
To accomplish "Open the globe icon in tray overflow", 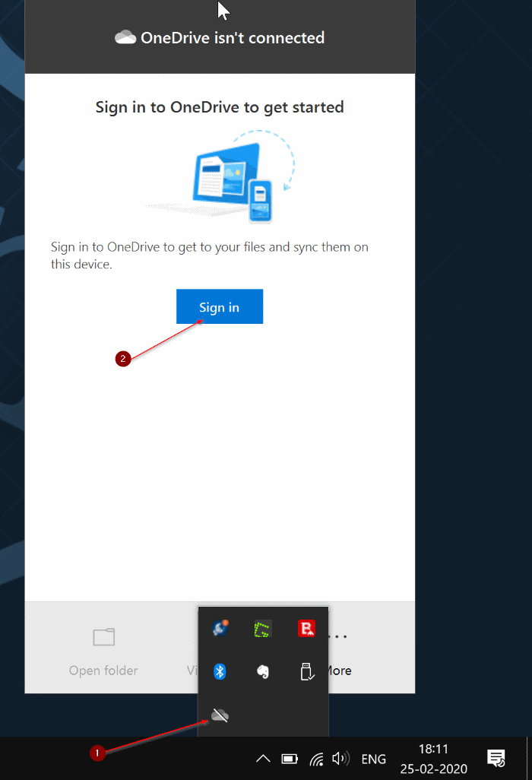I will 220,628.
